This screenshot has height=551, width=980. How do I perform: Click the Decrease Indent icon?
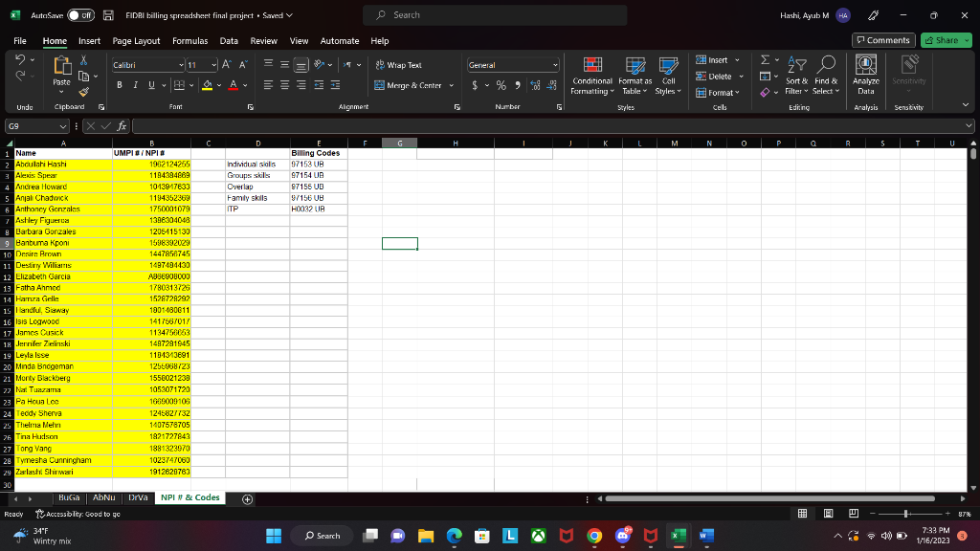[x=319, y=85]
